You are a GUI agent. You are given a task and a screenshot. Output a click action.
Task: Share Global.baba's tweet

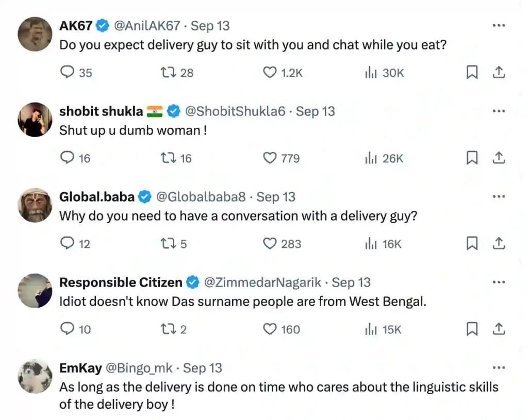coord(499,244)
